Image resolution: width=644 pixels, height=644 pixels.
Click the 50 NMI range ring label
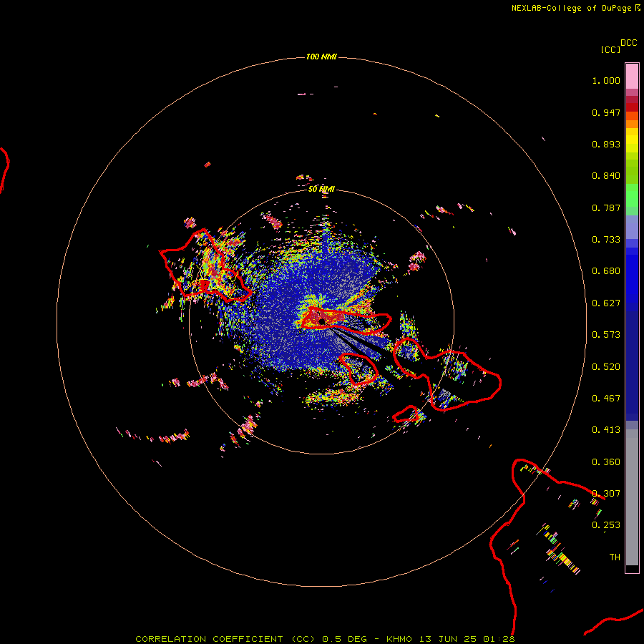tap(321, 189)
